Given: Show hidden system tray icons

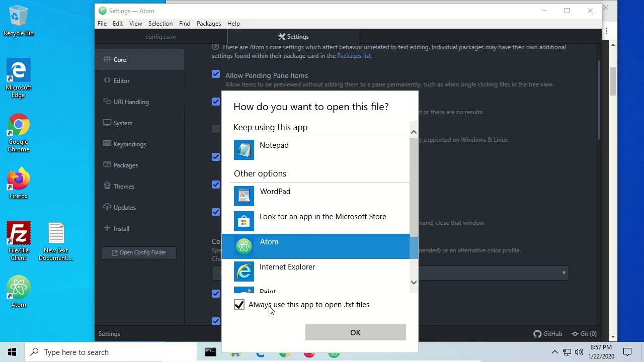Looking at the screenshot, I should [x=554, y=352].
